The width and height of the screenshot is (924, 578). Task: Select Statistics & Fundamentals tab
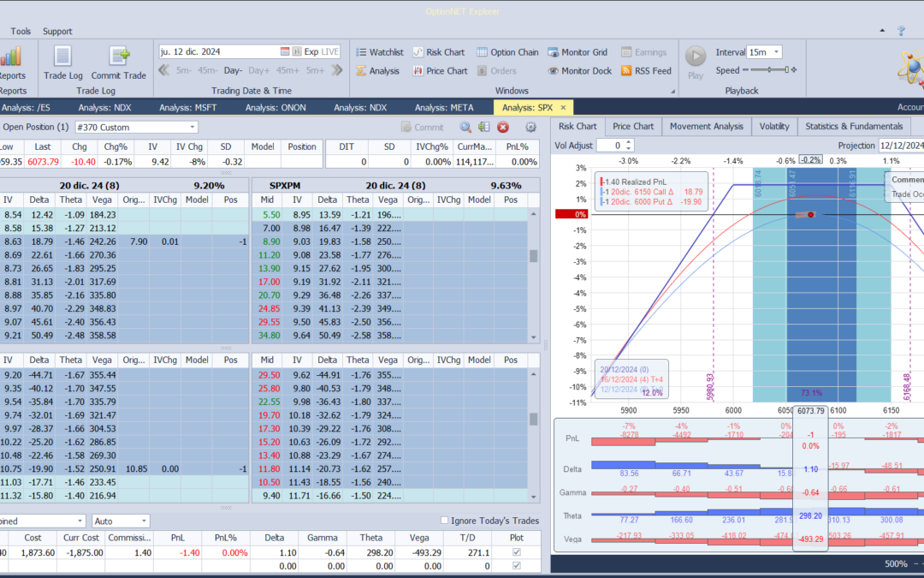[x=854, y=126]
